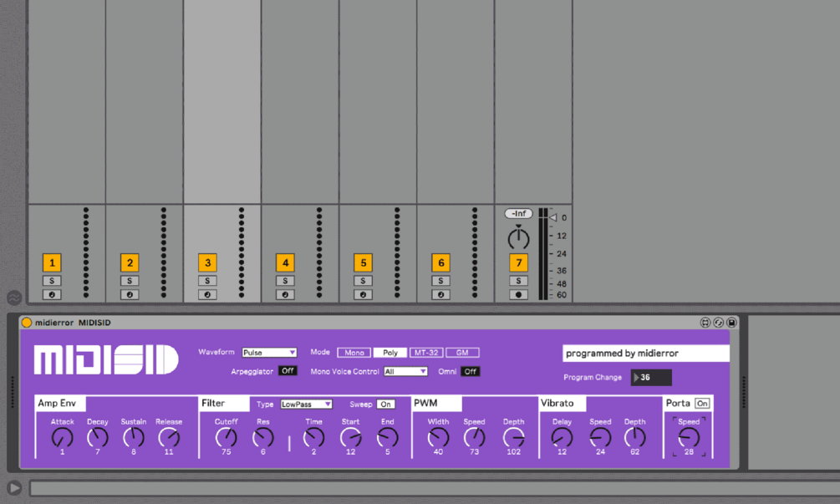The image size is (840, 504).
Task: Toggle track 5 activator button
Action: (x=364, y=263)
